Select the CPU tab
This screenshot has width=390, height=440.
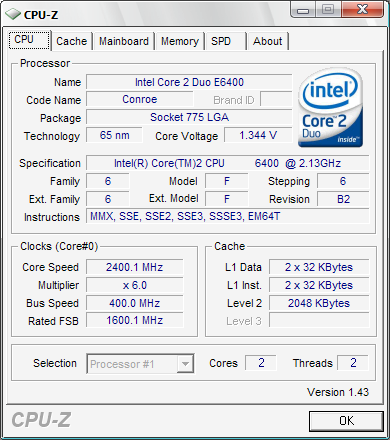pos(29,40)
